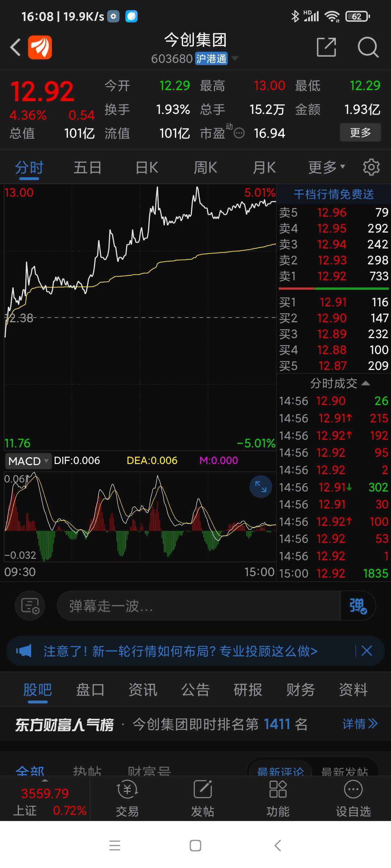Expand chart with fullscreen arrows icon
Viewport: 391px width, 868px height.
point(261,487)
